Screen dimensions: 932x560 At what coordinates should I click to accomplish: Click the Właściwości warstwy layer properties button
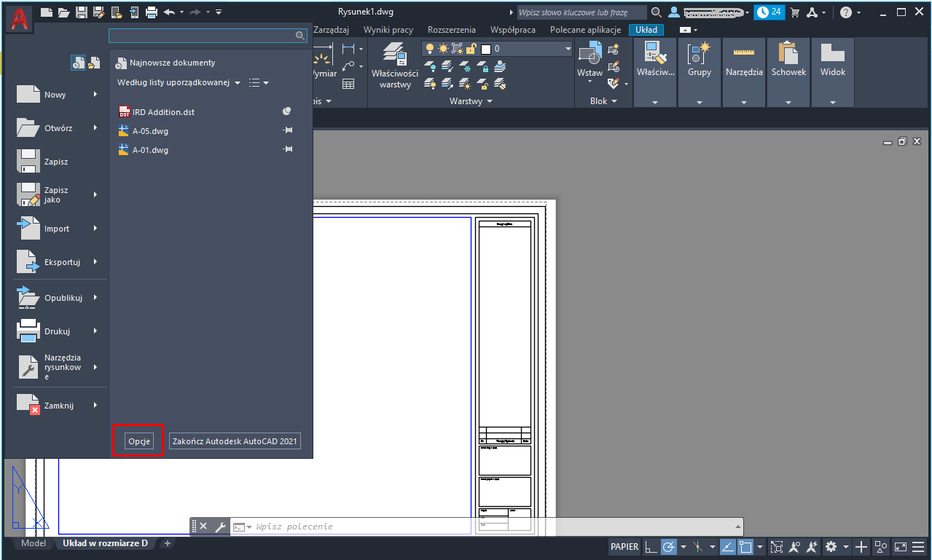(394, 66)
